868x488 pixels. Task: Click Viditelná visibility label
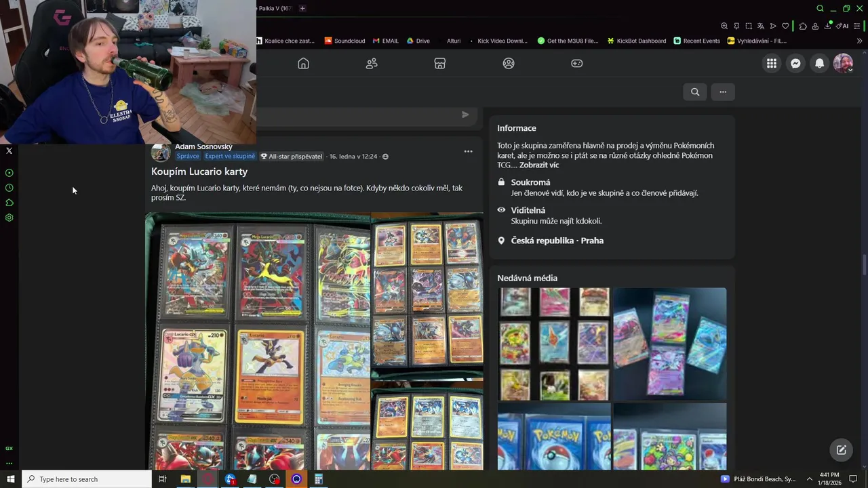point(528,210)
